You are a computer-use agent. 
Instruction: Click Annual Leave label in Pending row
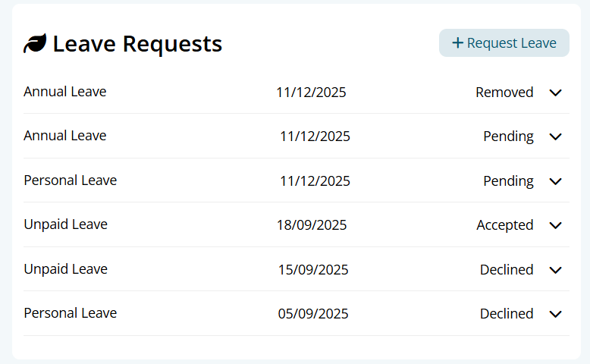[x=65, y=136]
